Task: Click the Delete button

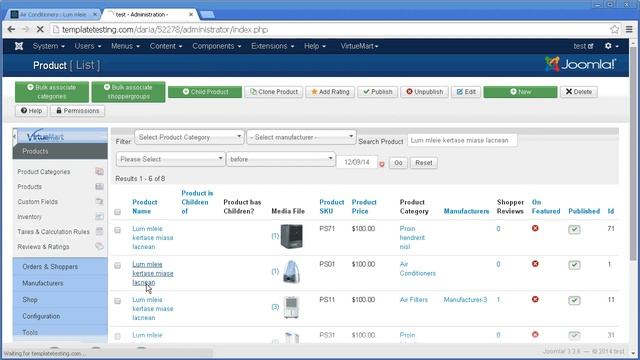Action: pos(579,92)
